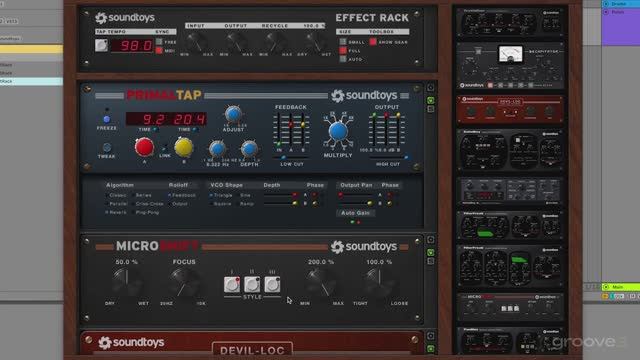The width and height of the screenshot is (640, 360).
Task: Set rack size to Small
Action: (343, 42)
